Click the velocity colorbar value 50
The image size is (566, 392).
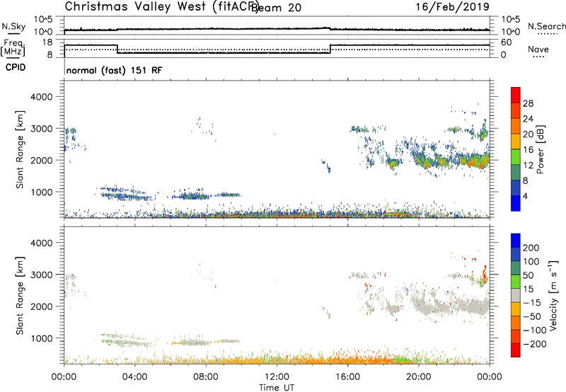(528, 275)
